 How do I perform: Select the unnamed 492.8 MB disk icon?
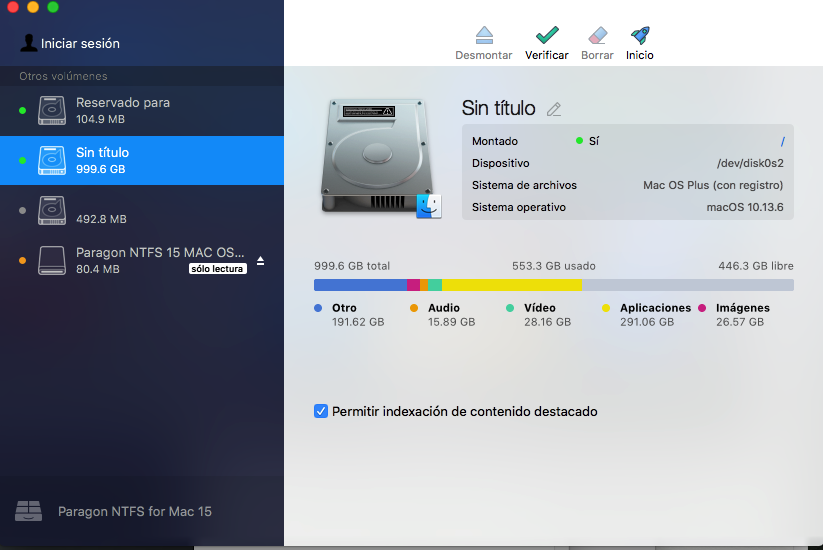coord(52,210)
